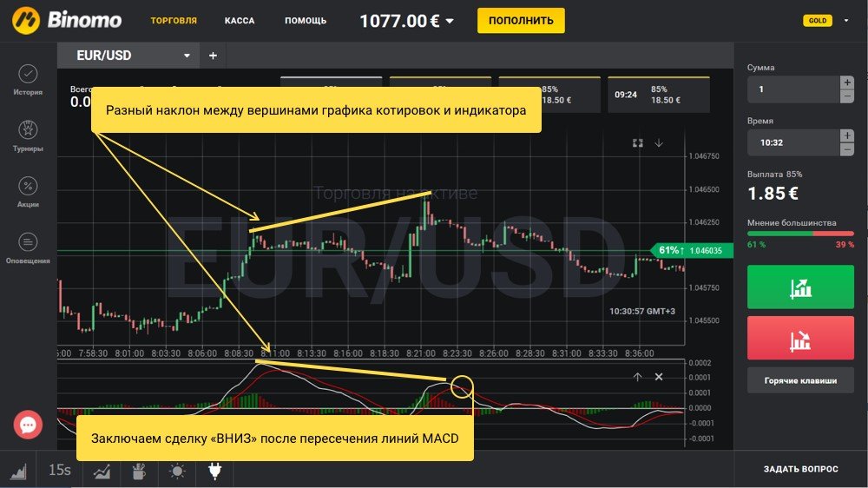The height and width of the screenshot is (488, 868).
Task: Click the 1.85 € payout value
Action: pos(773,194)
